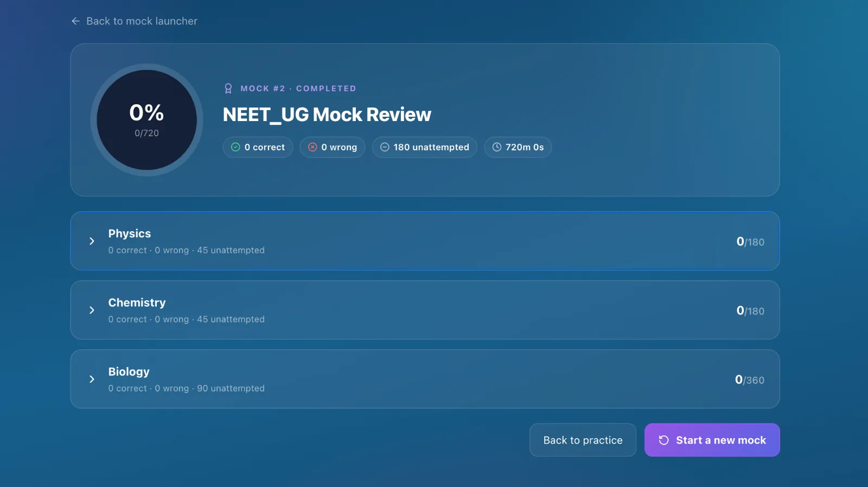Click Chemistry 45 unattempted summary line
Screen dimensions: 868x487
186,319
